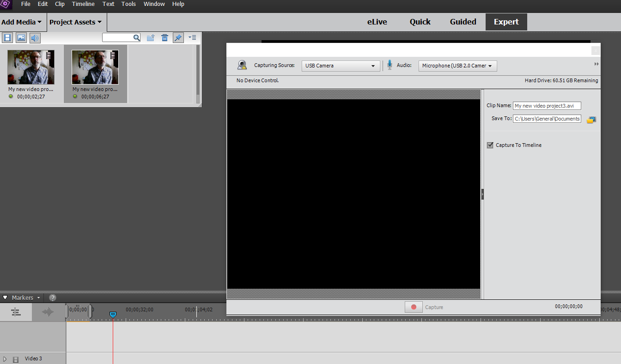
Task: Click the webcam warning icon beside Capturing Source
Action: click(x=242, y=65)
